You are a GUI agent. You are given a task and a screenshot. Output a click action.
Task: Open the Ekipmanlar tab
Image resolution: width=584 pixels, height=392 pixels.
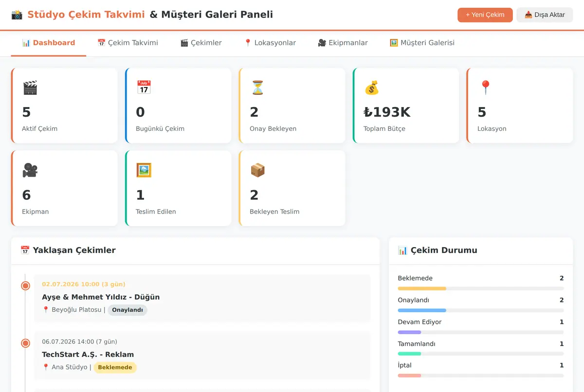click(x=343, y=43)
